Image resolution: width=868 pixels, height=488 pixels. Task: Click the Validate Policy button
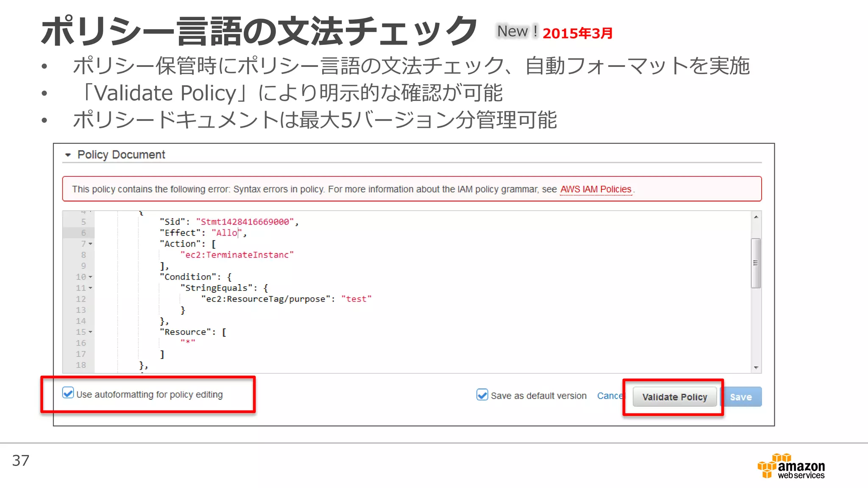coord(674,397)
